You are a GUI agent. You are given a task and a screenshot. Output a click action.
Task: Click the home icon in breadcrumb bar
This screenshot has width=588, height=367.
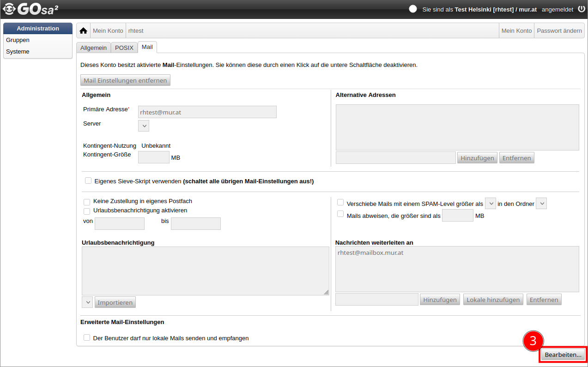click(83, 31)
